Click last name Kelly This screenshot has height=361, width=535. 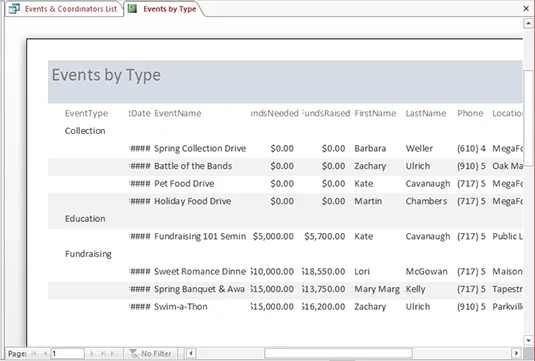click(x=416, y=289)
